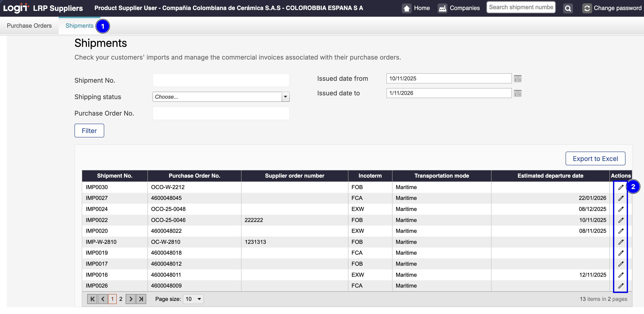Click the edit pencil for shipment IMP0022
This screenshot has width=644, height=314.
(x=621, y=220)
